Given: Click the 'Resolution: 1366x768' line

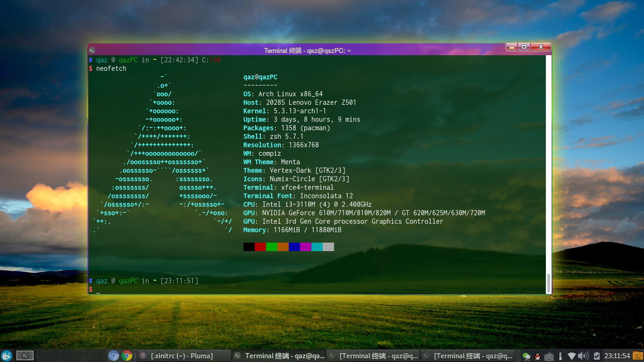Looking at the screenshot, I should point(281,145).
